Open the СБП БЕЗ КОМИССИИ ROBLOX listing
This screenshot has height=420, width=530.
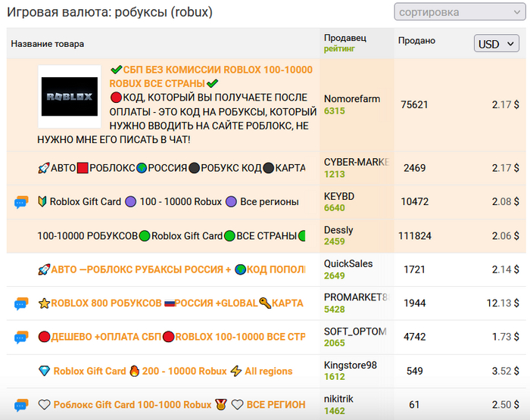coord(211,76)
